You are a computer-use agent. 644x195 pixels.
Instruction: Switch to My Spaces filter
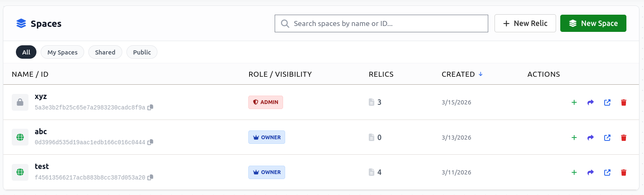[62, 52]
